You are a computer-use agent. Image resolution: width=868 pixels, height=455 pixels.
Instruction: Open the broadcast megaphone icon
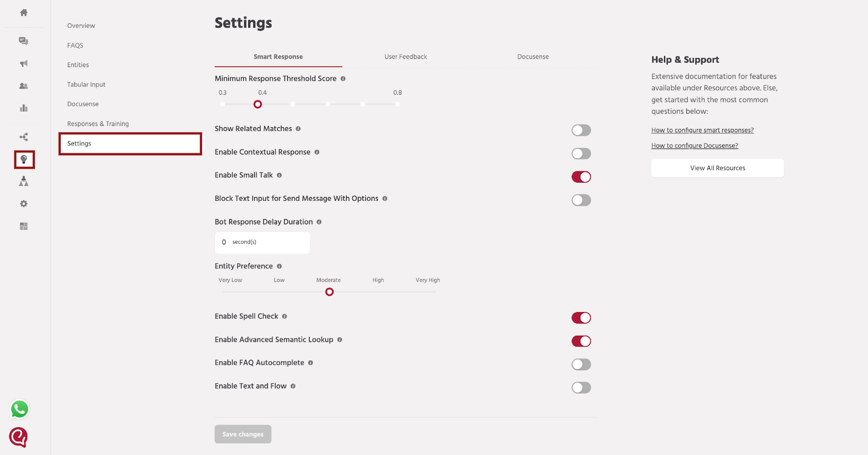tap(24, 63)
